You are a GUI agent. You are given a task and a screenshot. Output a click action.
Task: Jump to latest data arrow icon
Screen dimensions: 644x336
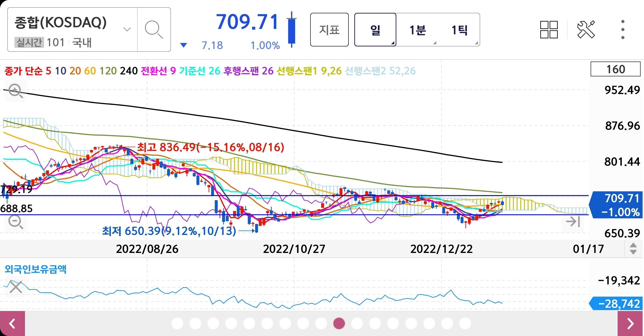573,221
